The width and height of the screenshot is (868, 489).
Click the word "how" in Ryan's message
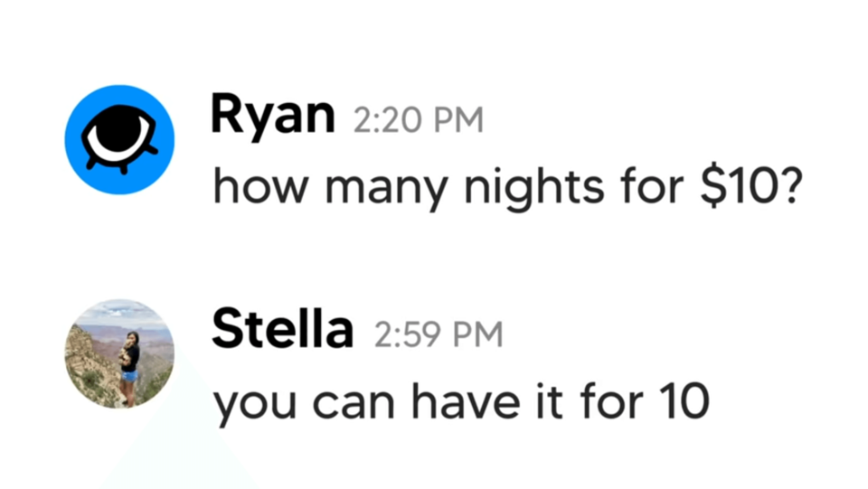260,186
